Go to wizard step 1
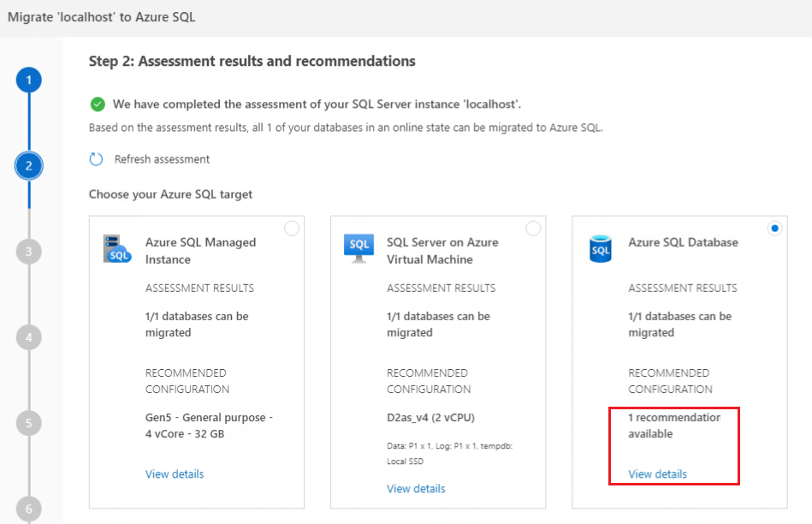The image size is (812, 524). [x=29, y=80]
